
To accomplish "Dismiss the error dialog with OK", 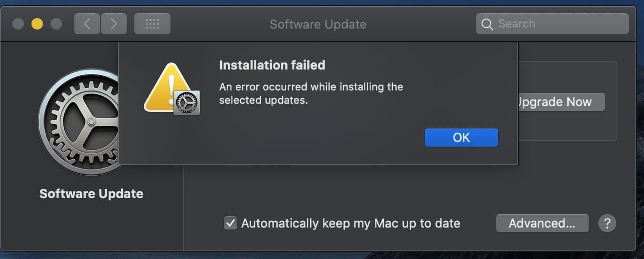I will click(x=461, y=138).
